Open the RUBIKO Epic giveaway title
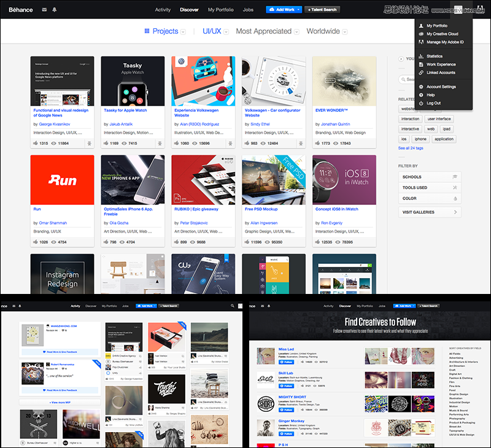This screenshot has height=448, width=491. (196, 209)
